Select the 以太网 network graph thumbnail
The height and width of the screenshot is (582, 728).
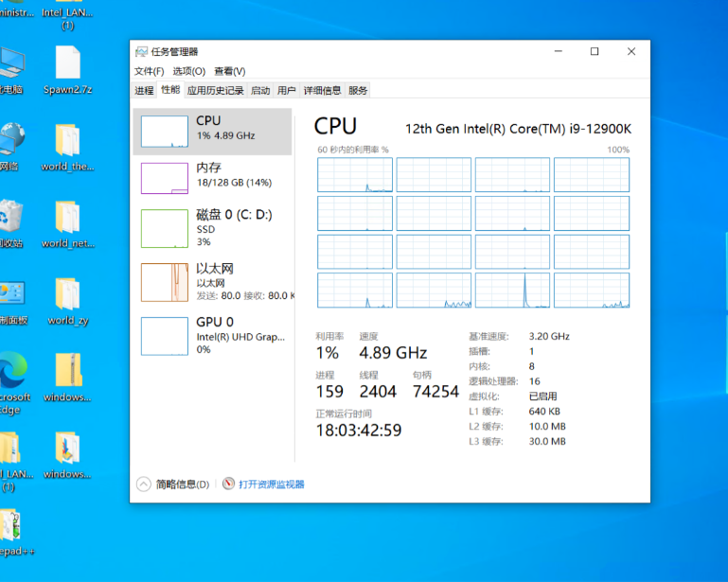(165, 282)
